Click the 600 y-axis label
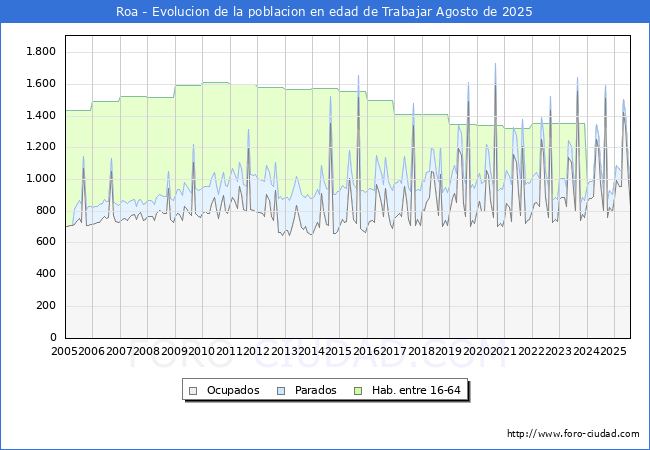The image size is (650, 450). (46, 242)
